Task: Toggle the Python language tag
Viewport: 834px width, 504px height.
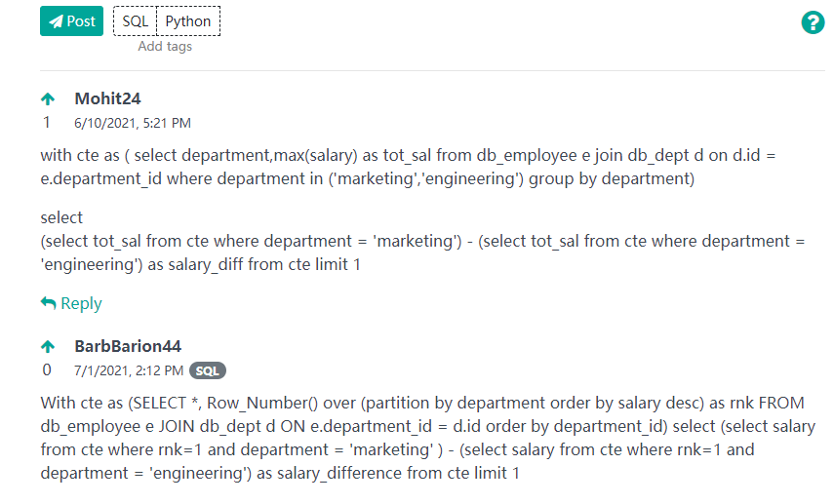Action: click(188, 20)
